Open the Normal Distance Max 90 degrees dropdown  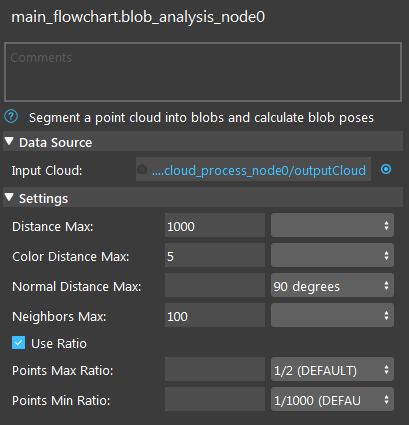coord(332,285)
